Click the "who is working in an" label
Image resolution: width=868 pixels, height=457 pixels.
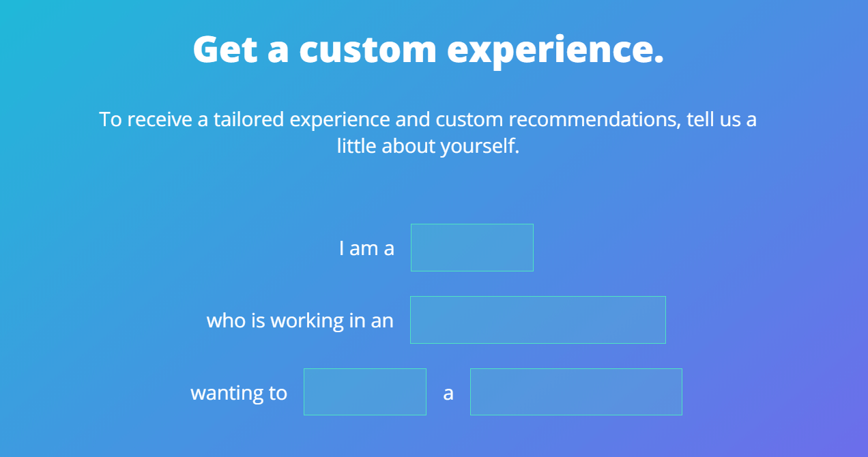point(300,321)
